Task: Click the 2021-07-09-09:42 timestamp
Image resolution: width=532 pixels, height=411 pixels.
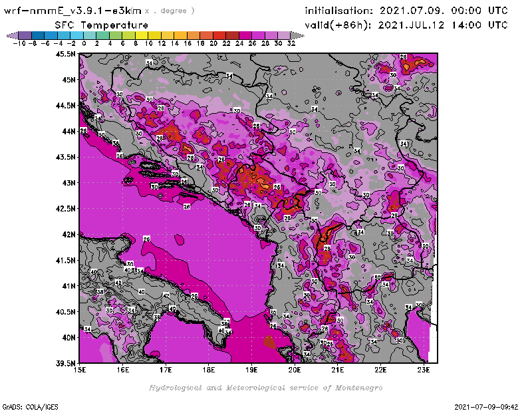Action: (x=486, y=407)
